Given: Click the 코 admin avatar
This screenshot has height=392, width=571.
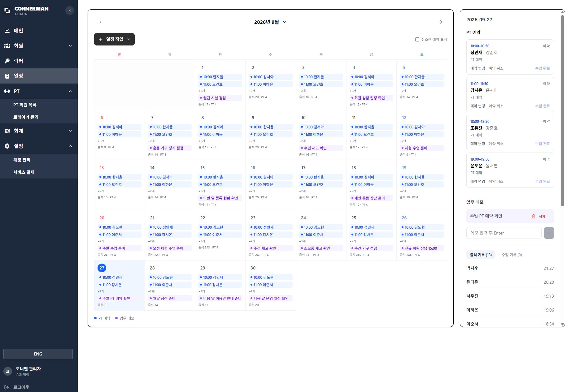Looking at the screenshot, I should click(8, 371).
